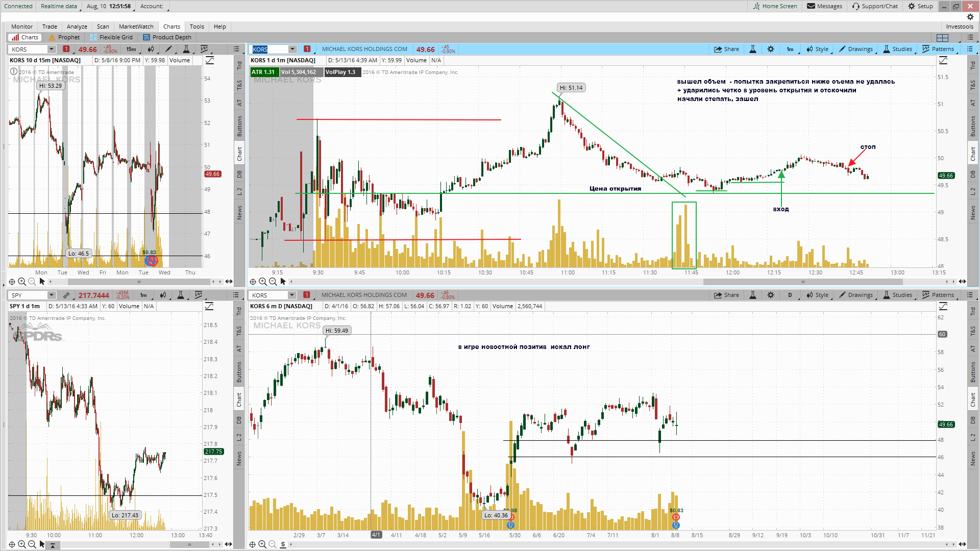Toggle red link color 1 in top-left chart
This screenshot has height=551, width=980.
point(66,49)
